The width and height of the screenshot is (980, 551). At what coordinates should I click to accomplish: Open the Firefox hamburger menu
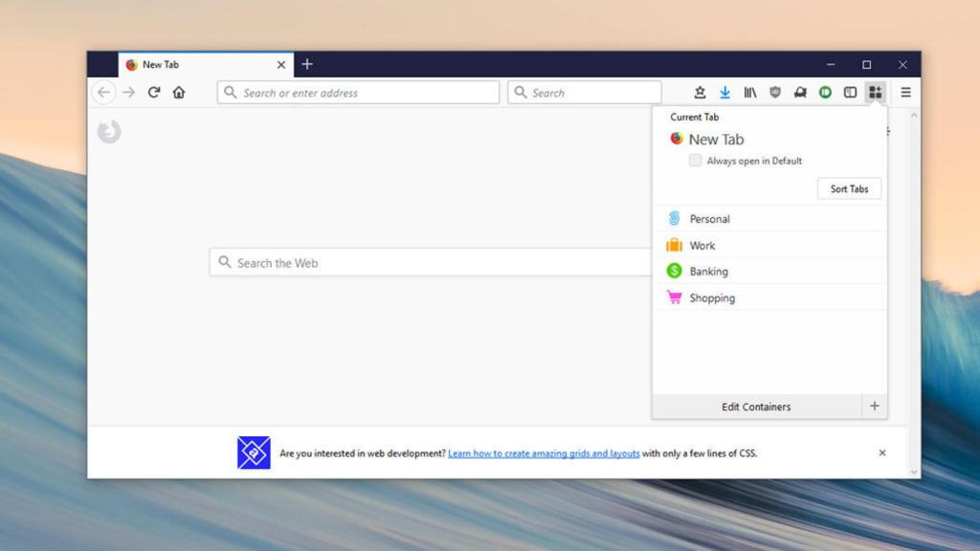pyautogui.click(x=905, y=92)
